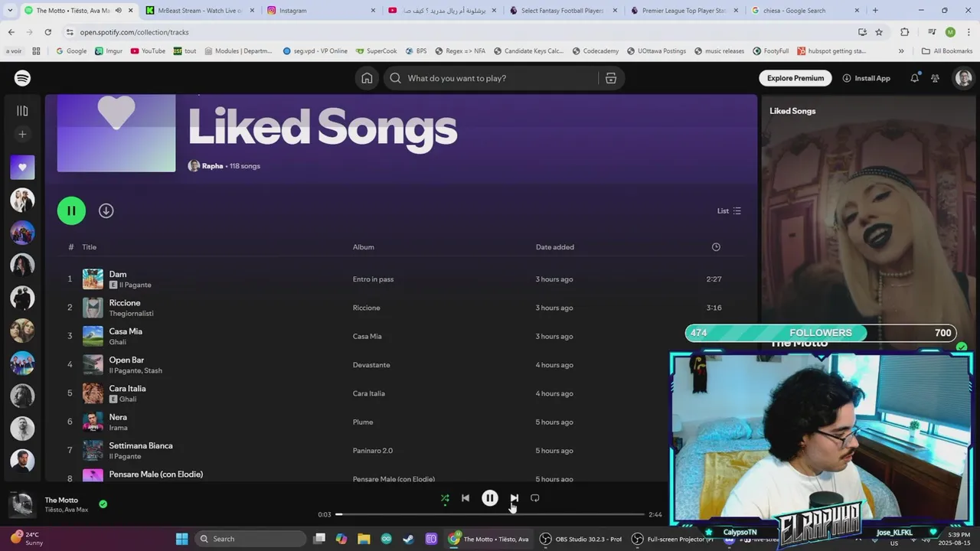Click the taskbar Search box
This screenshot has height=551, width=980.
coord(250,539)
